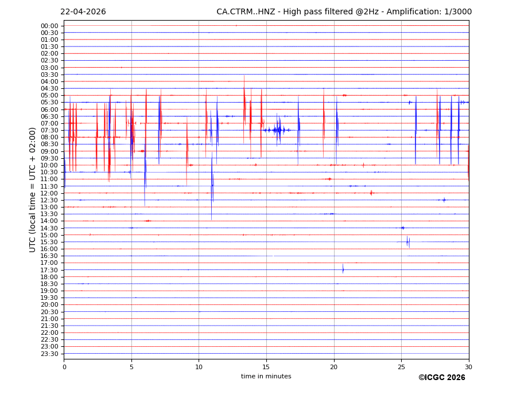The width and height of the screenshot is (532, 399).
Task: Click the x-axis tick labeled 5
Action: 131,367
